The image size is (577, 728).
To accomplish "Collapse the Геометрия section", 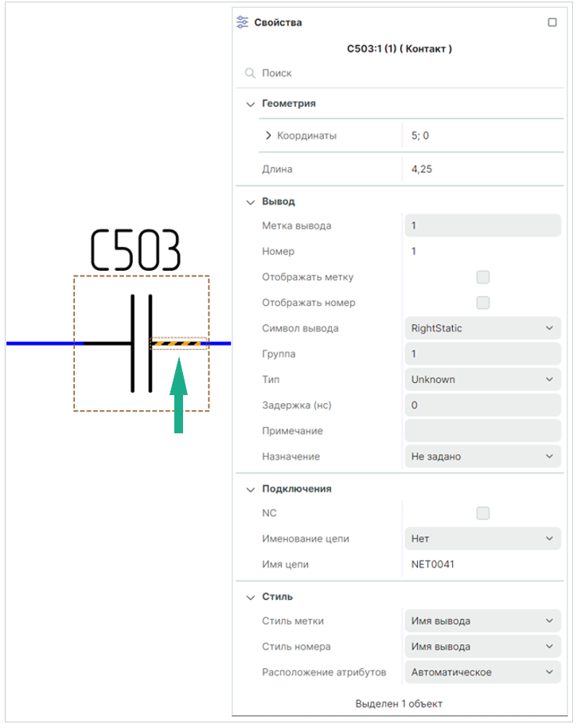I will click(251, 104).
